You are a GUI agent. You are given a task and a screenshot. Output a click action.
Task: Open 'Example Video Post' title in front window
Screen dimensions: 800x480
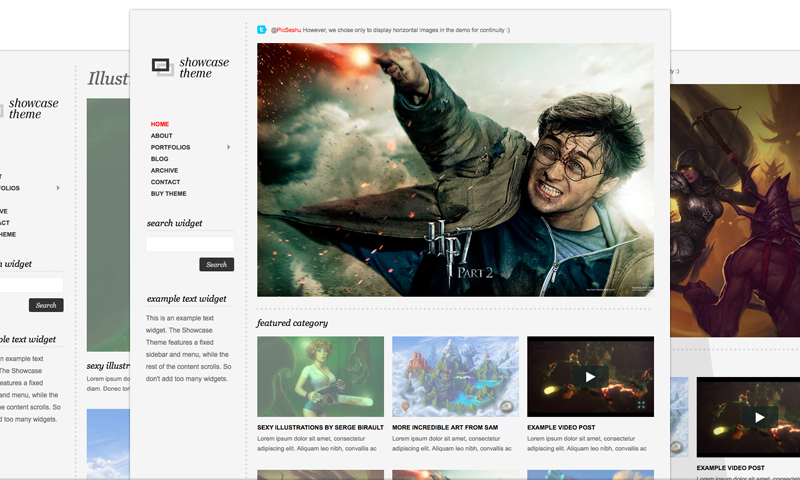click(561, 427)
